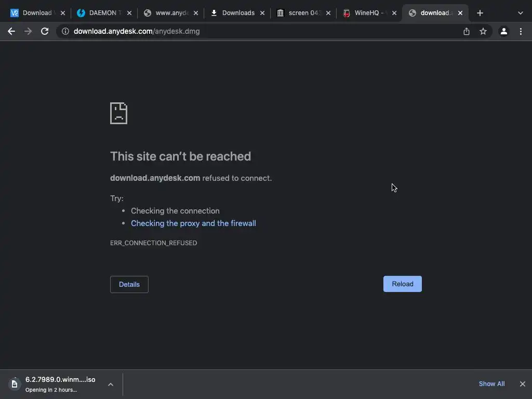532x399 pixels.
Task: Close the Downloads tab
Action: click(262, 13)
